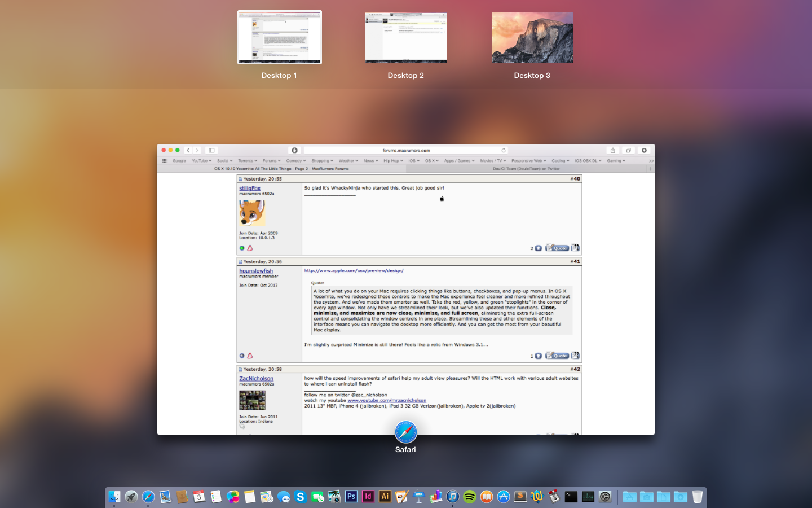The image size is (812, 508).
Task: Launch Illustrator in the Dock
Action: click(385, 497)
